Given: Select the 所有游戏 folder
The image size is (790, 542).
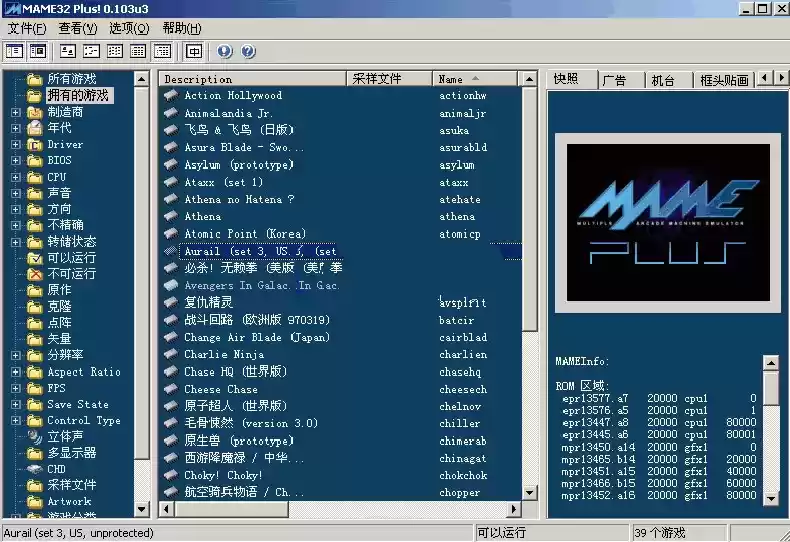Looking at the screenshot, I should pos(72,79).
